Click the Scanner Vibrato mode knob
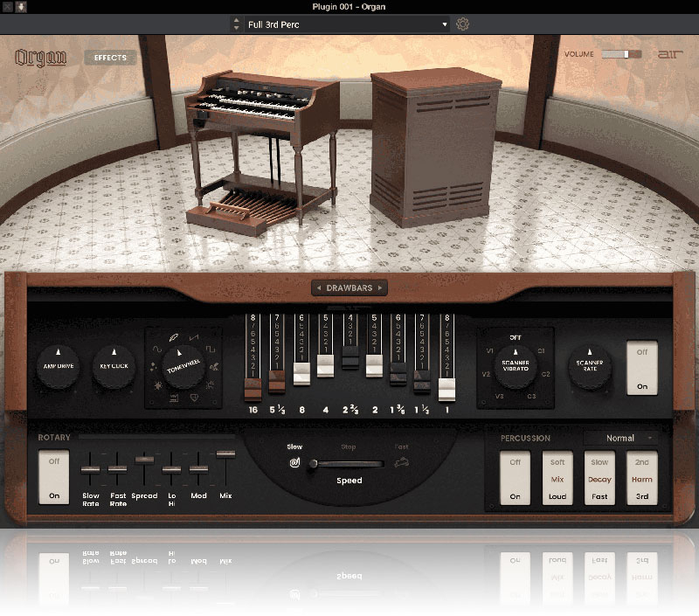 point(516,366)
